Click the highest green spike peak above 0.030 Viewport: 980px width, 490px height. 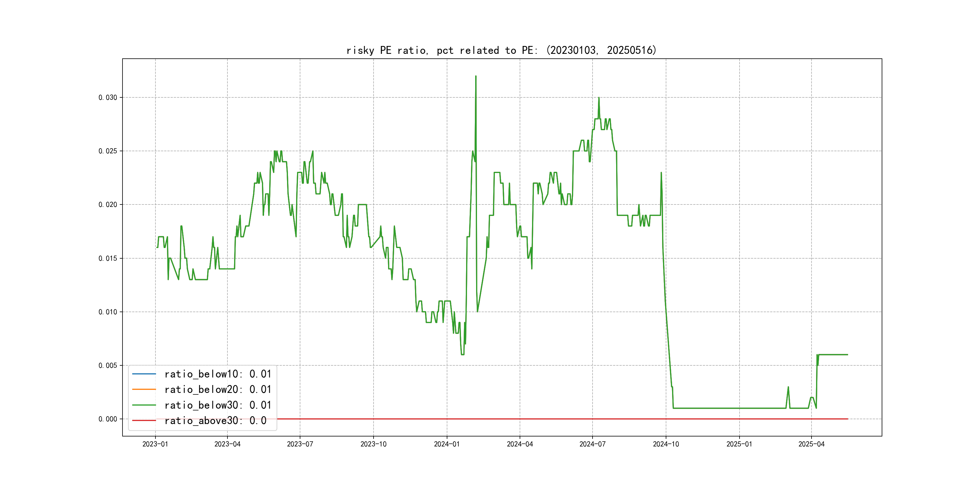coord(475,77)
